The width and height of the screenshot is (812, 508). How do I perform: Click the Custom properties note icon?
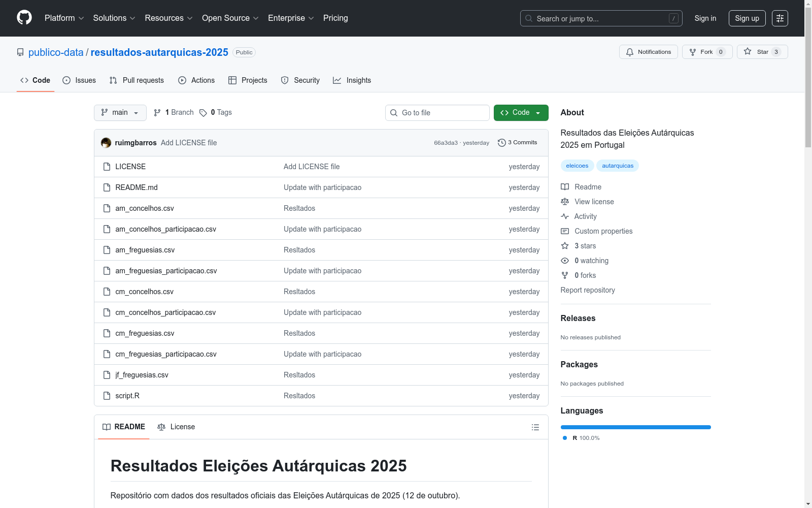pos(565,231)
